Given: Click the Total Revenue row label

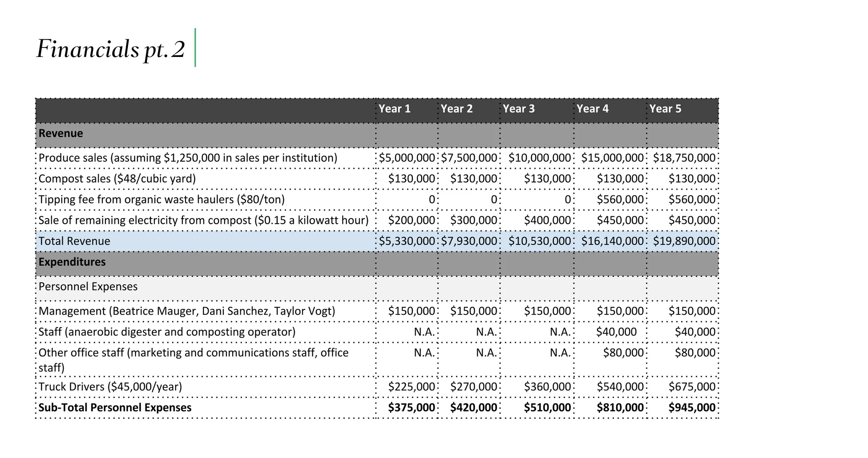Looking at the screenshot, I should 74,241.
